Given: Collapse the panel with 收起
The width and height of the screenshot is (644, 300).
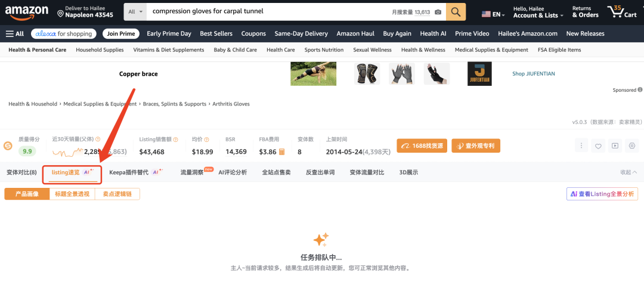Looking at the screenshot, I should click(628, 172).
